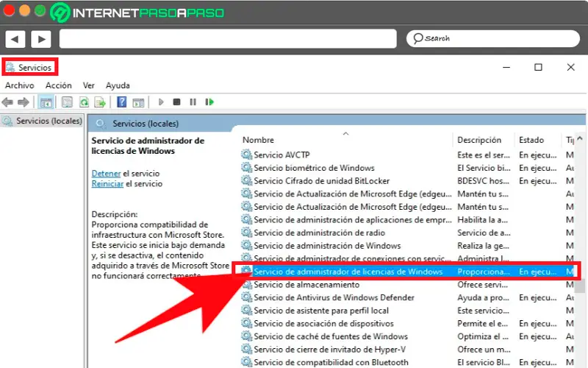Select Servicio de administrador de licencias de Windows row
588x368 pixels.
(x=407, y=272)
